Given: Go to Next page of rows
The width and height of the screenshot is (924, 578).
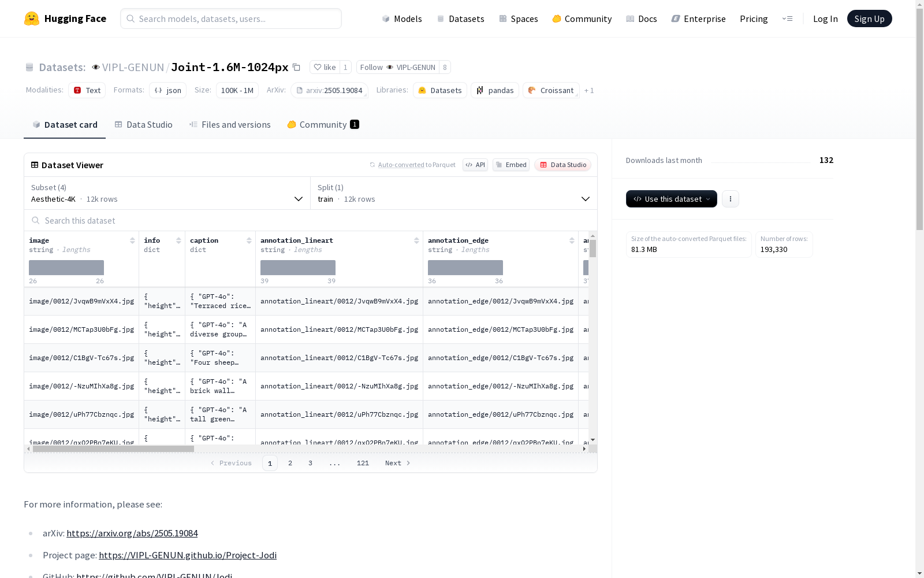Looking at the screenshot, I should click(397, 463).
